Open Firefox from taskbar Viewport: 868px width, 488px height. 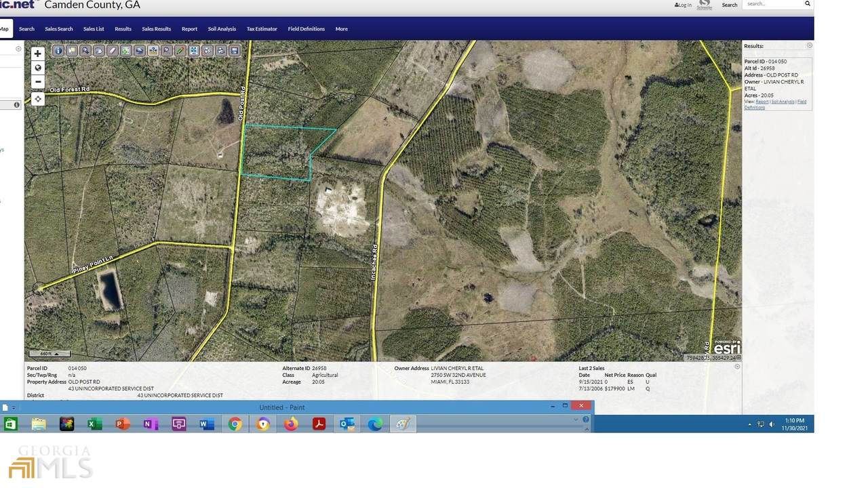291,424
